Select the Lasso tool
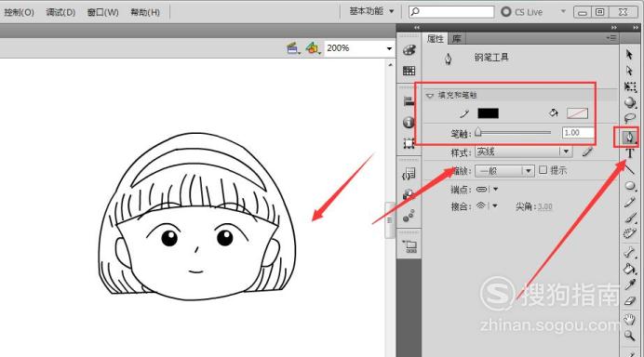The height and width of the screenshot is (357, 644). 630,119
